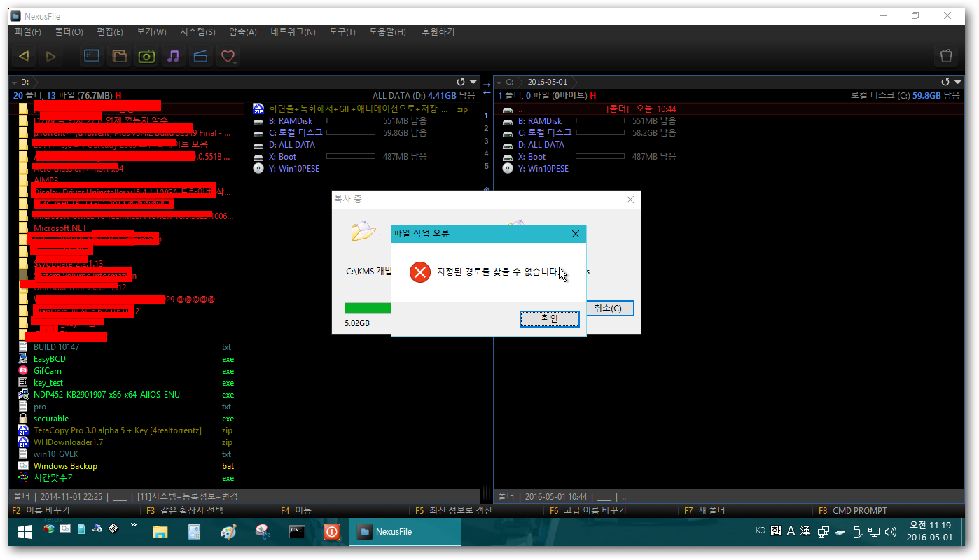Click F7 새 폴더 function key
This screenshot has width=979, height=560.
coord(704,511)
